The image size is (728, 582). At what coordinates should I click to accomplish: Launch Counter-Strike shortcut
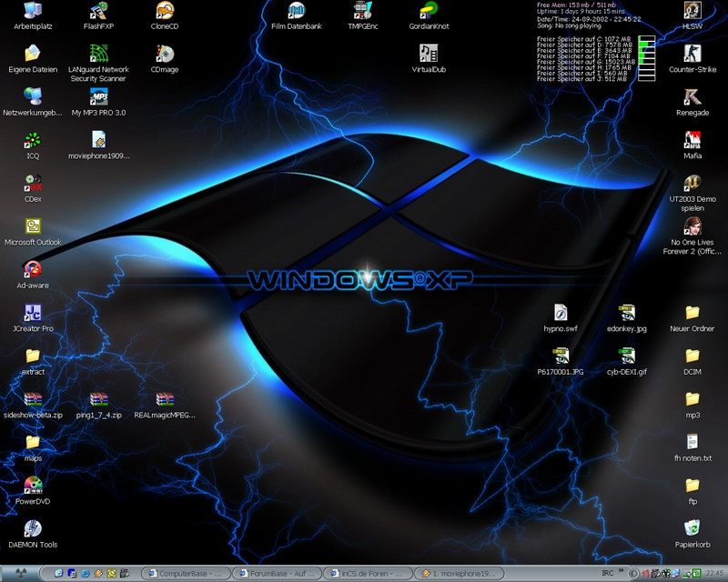(x=693, y=59)
